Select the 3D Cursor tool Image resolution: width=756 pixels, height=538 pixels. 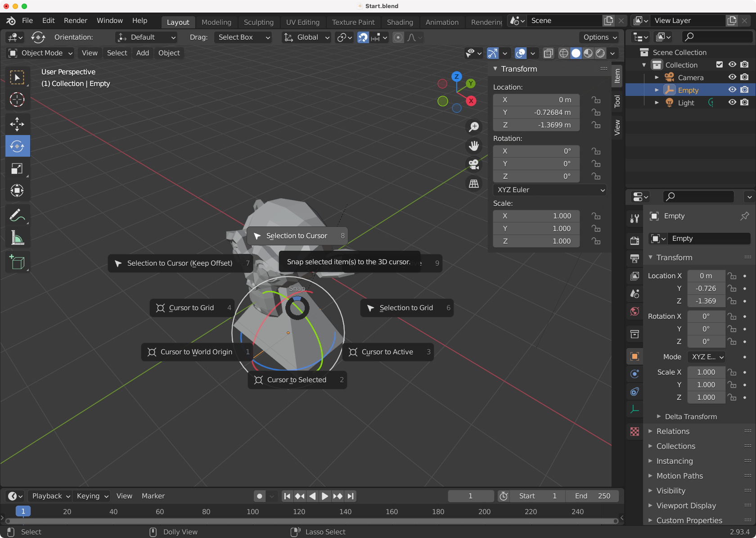[x=17, y=99]
